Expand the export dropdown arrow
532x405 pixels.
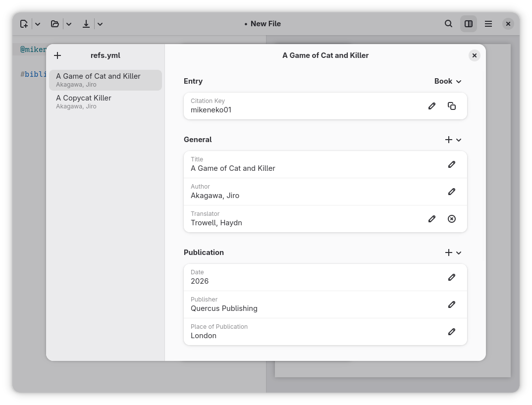(x=100, y=24)
